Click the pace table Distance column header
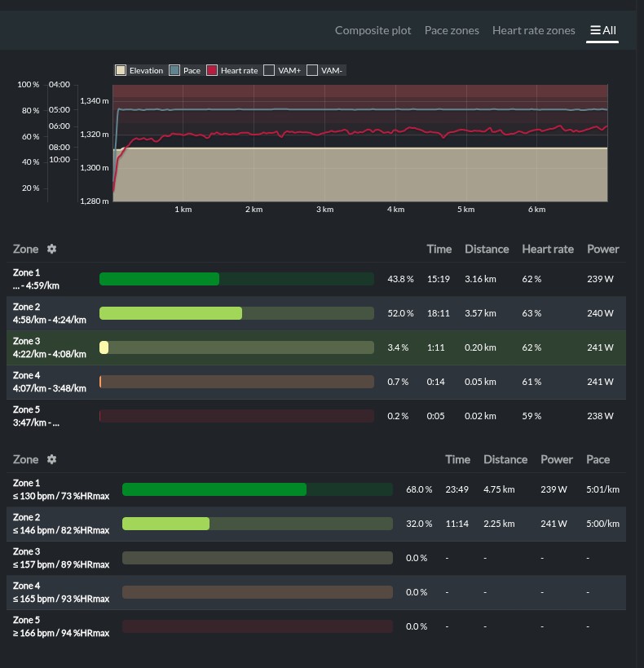The width and height of the screenshot is (644, 668). point(487,250)
